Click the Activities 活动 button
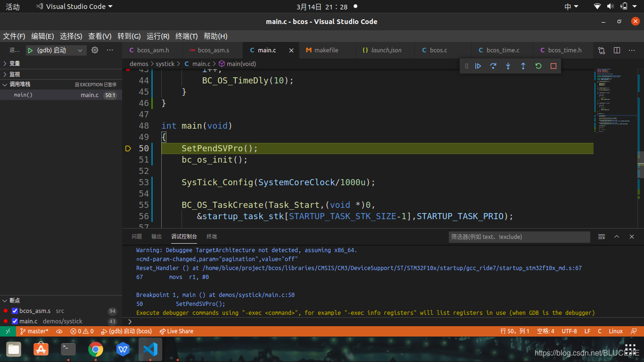This screenshot has width=644, height=362. tap(13, 7)
